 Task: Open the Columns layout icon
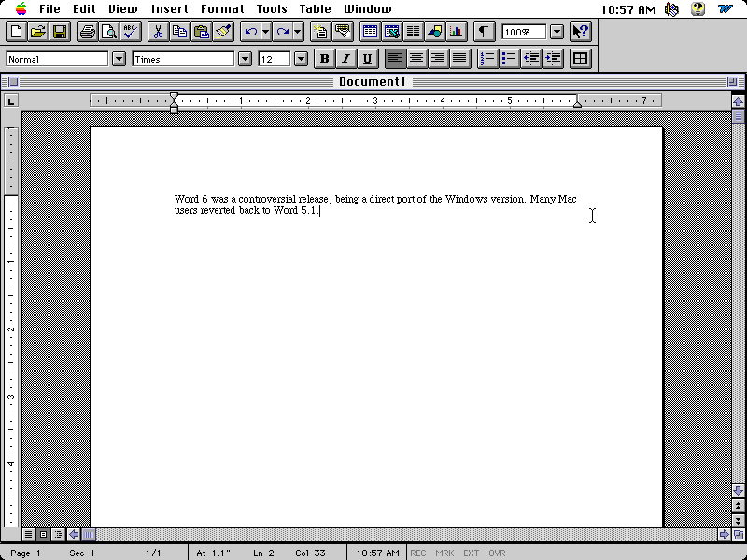413,32
